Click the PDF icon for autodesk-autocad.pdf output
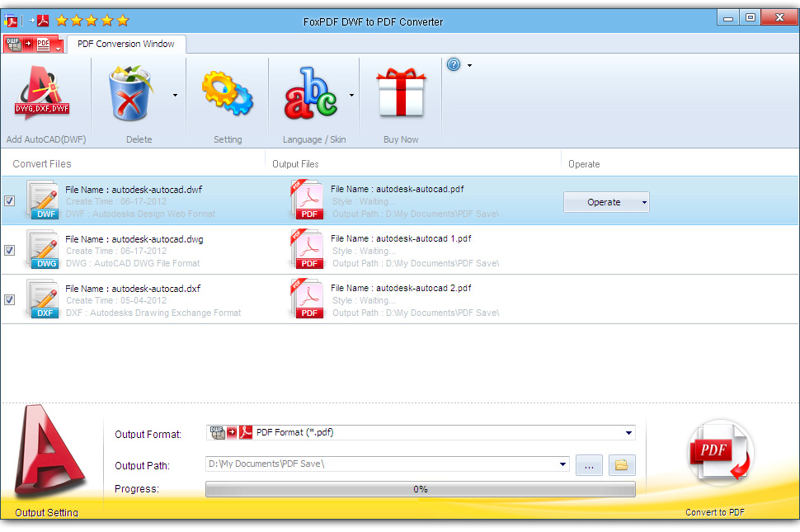 pos(307,200)
